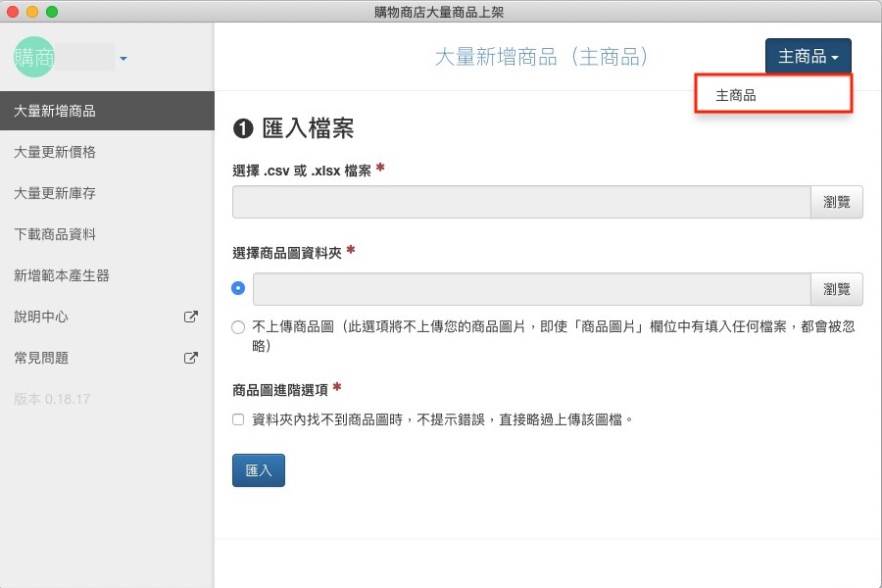This screenshot has width=882, height=588.
Task: Click external link icon beside 常見問題
Action: click(191, 358)
